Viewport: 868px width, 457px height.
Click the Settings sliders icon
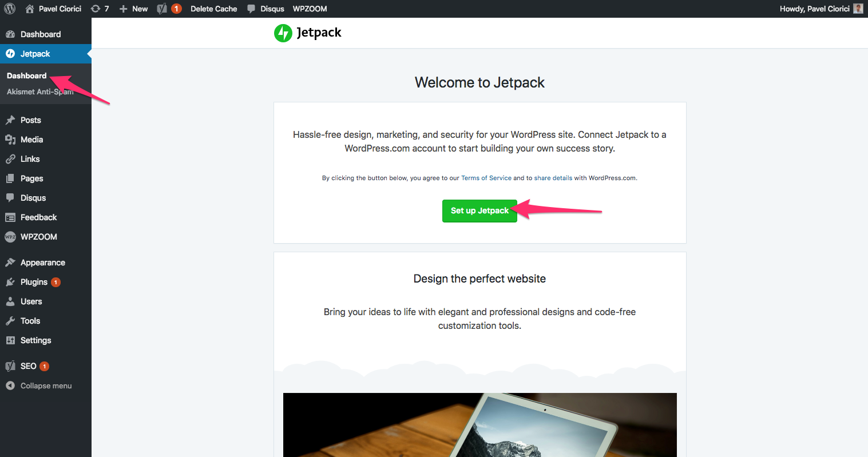10,340
